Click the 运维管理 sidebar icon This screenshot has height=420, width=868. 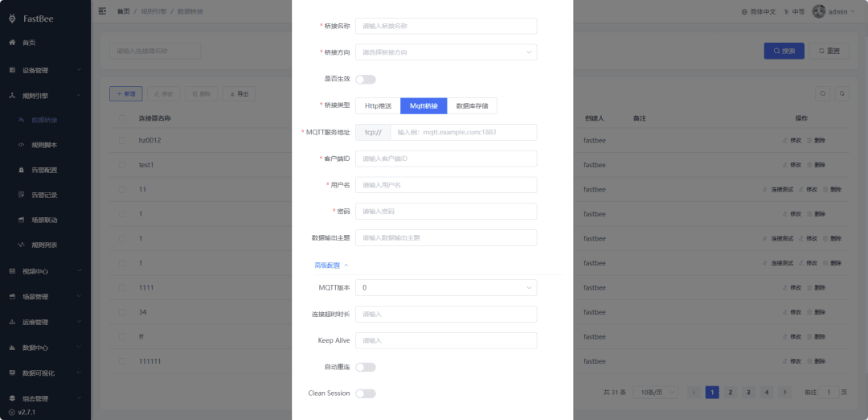[12, 323]
